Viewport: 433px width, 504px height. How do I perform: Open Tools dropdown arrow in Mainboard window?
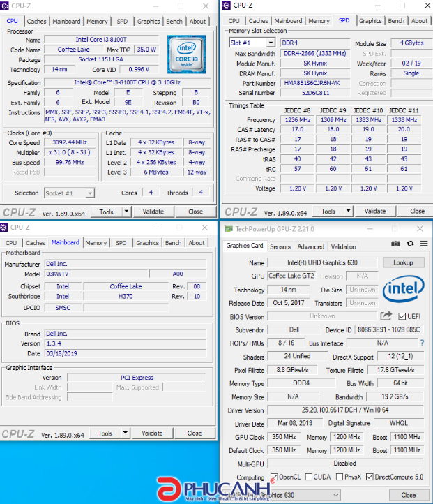pyautogui.click(x=126, y=433)
